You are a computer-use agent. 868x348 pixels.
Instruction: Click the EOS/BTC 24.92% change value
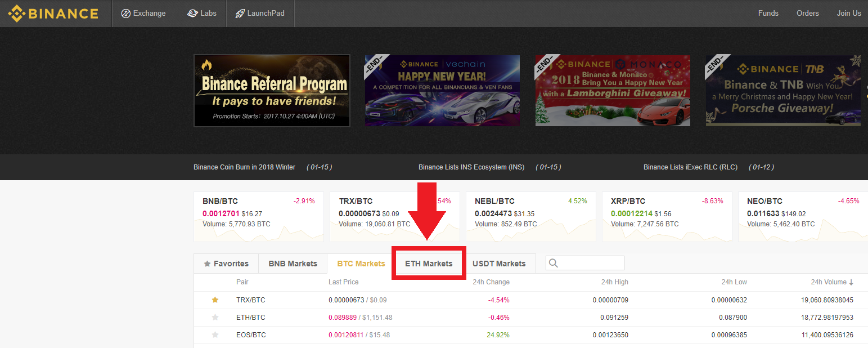pos(498,335)
